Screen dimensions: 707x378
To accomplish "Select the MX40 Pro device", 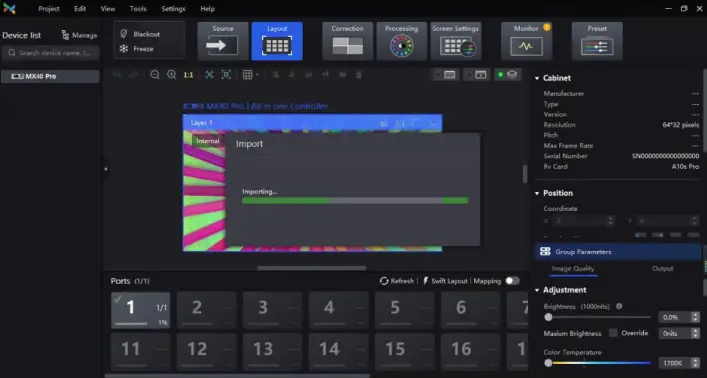I will click(50, 76).
